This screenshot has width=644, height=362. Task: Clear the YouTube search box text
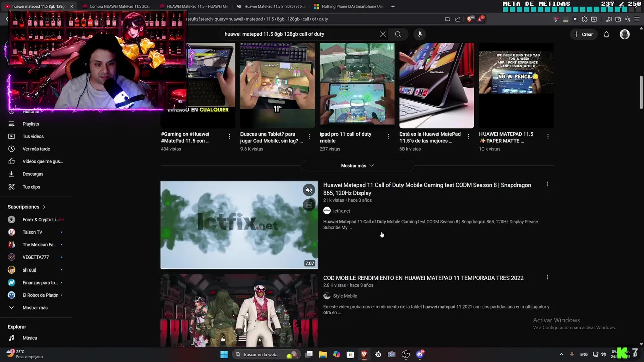click(383, 34)
